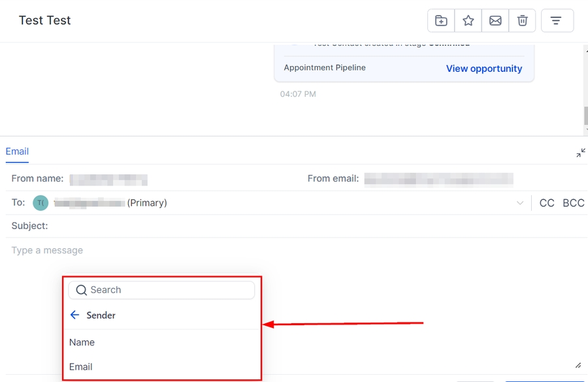Select Email from the Sender menu
This screenshot has height=382, width=588.
pos(81,367)
